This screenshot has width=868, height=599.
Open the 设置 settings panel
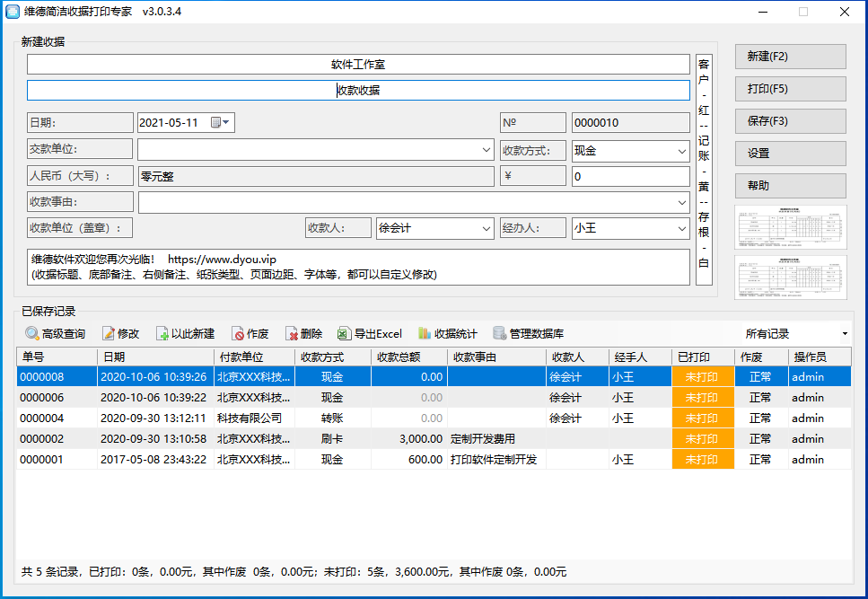pyautogui.click(x=789, y=154)
